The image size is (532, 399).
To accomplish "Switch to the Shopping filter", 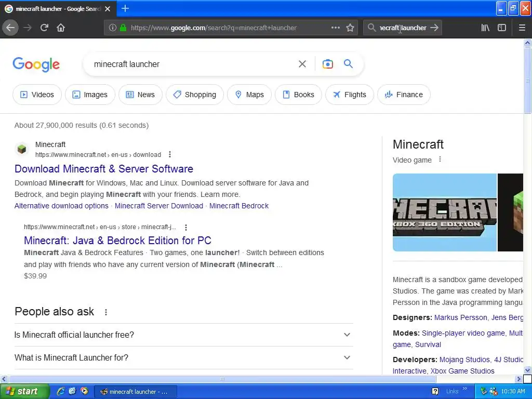I will tap(195, 95).
